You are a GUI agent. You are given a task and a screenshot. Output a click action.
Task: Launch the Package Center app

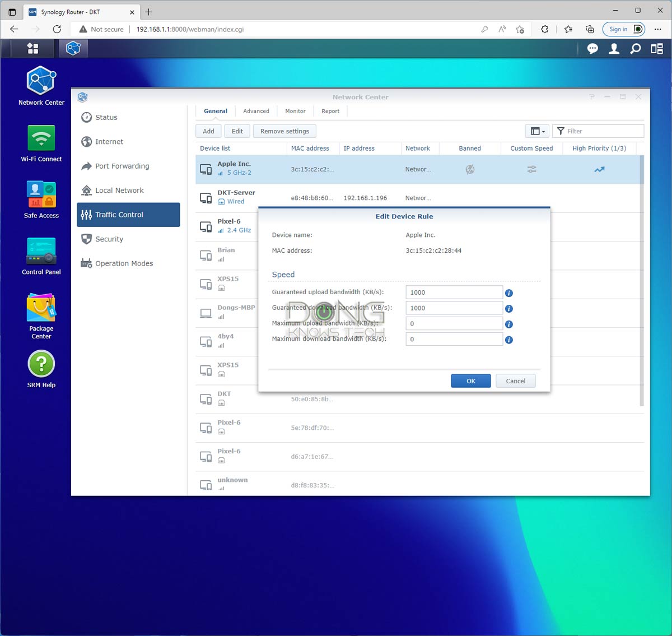41,307
